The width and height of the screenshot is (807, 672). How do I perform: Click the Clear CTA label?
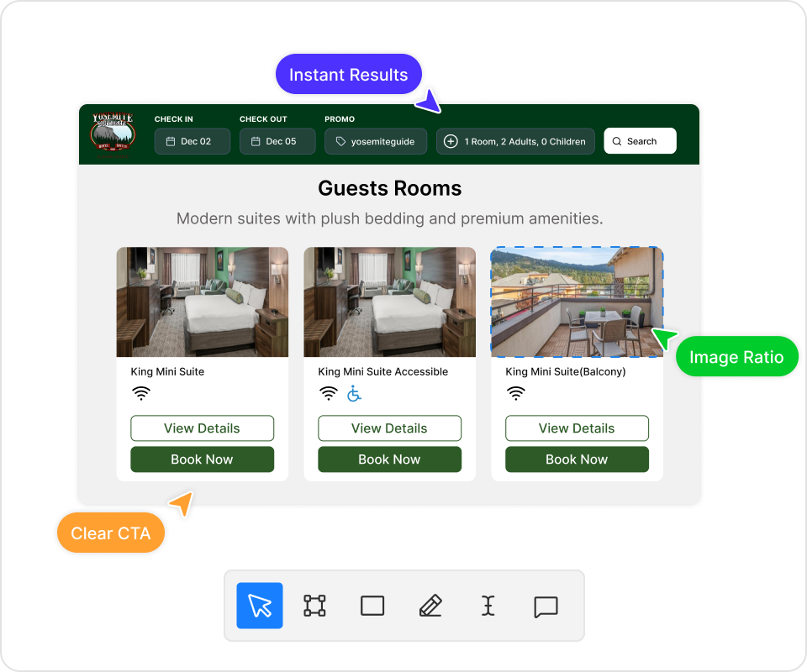(111, 533)
